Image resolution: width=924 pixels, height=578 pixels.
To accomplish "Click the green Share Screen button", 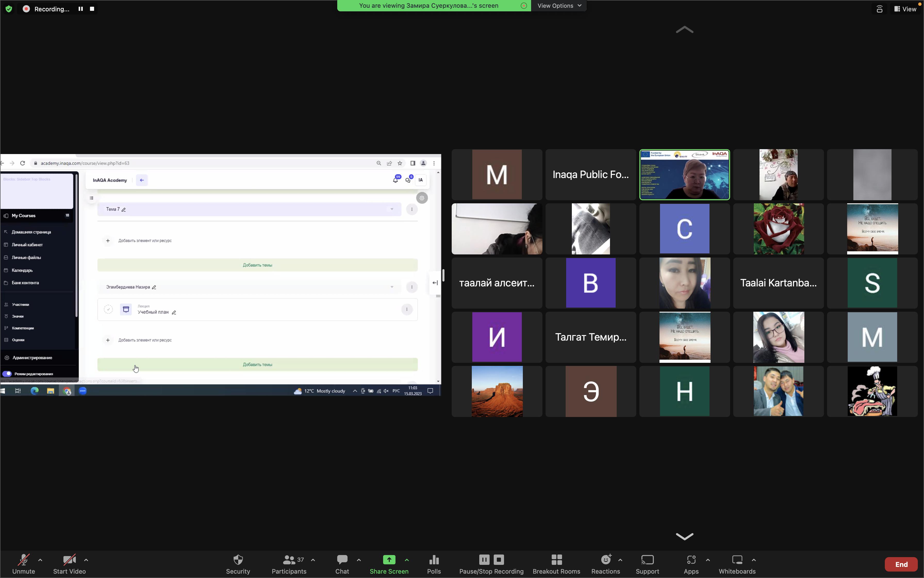I will (x=389, y=564).
